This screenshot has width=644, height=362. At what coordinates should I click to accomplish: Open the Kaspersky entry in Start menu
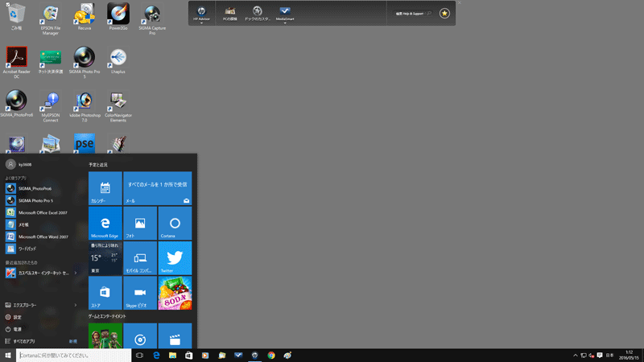(38, 273)
